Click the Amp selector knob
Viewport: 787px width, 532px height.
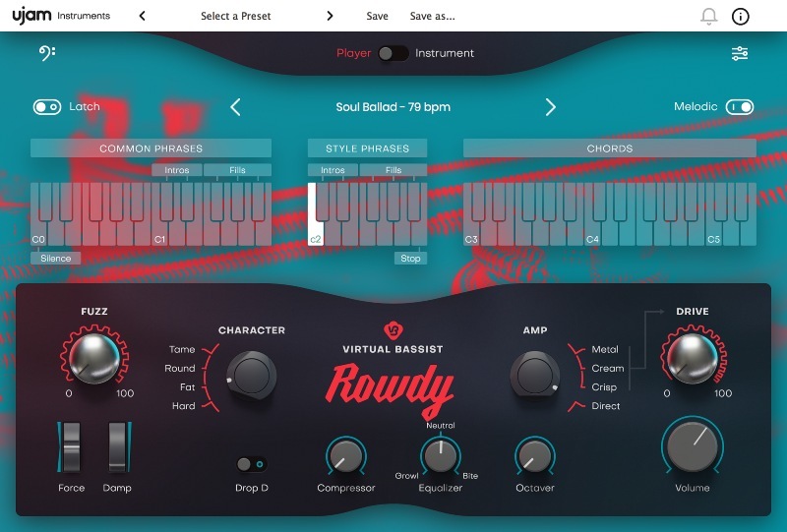click(x=534, y=375)
